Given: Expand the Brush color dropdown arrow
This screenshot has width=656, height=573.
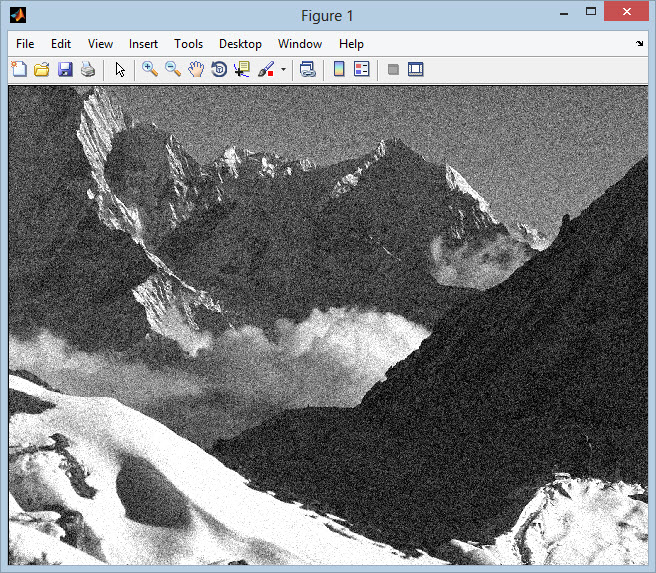Looking at the screenshot, I should 283,69.
